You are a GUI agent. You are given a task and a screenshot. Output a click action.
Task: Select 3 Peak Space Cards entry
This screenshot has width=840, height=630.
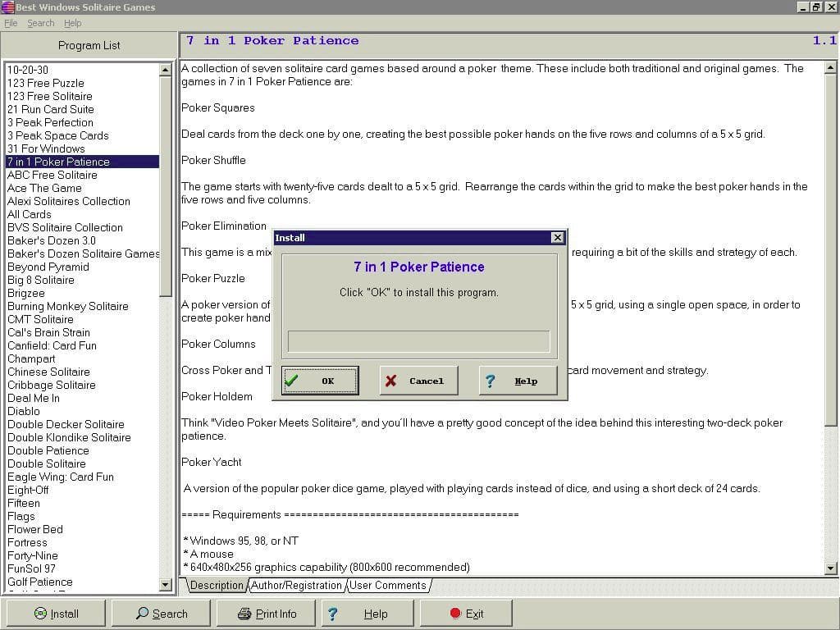83,135
